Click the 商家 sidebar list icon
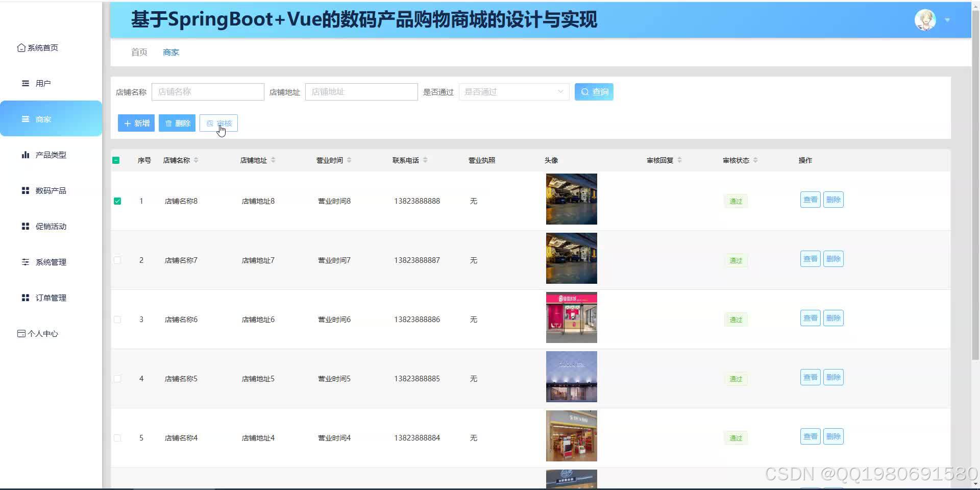Image resolution: width=980 pixels, height=490 pixels. pos(26,119)
